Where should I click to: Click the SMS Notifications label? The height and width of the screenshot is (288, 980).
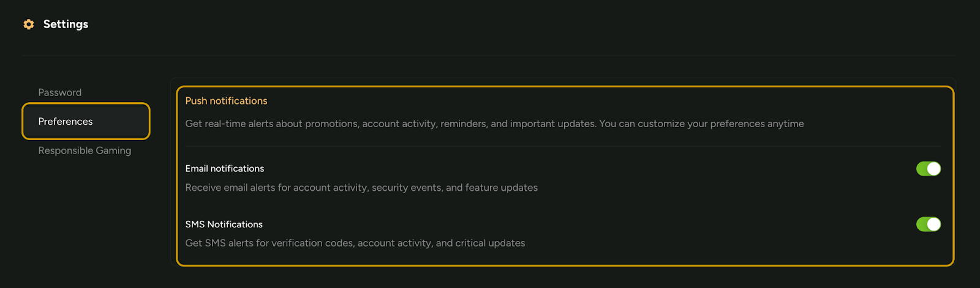(224, 224)
